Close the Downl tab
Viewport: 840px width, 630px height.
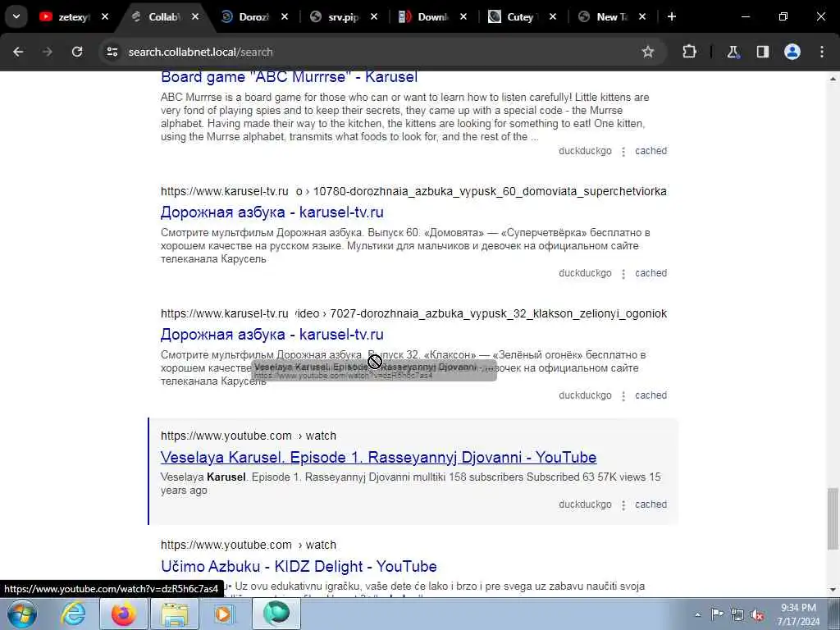click(463, 17)
